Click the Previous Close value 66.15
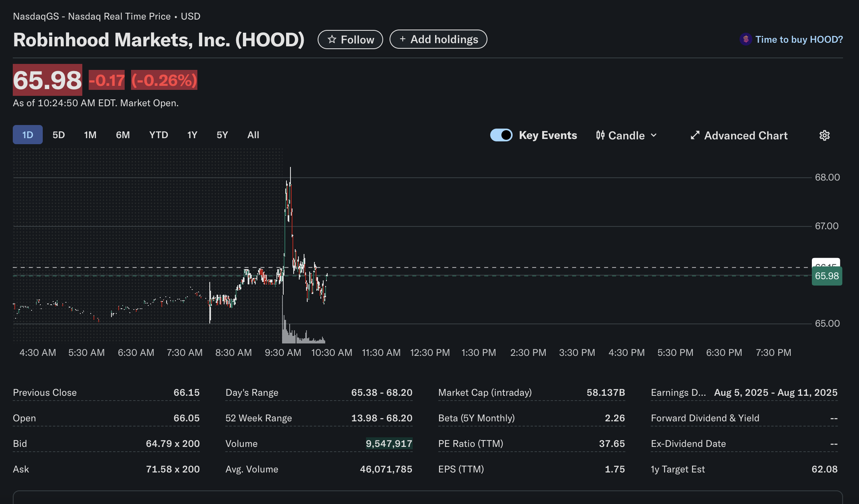 (x=187, y=393)
